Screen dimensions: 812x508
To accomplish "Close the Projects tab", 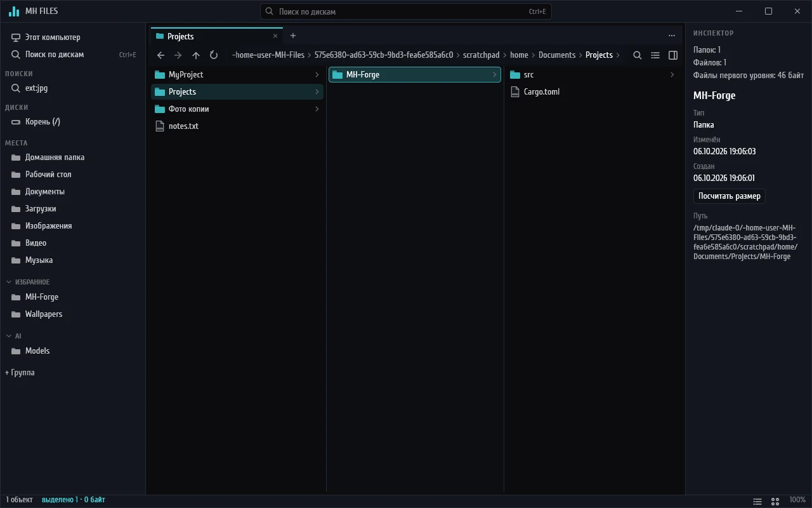I will tap(275, 36).
